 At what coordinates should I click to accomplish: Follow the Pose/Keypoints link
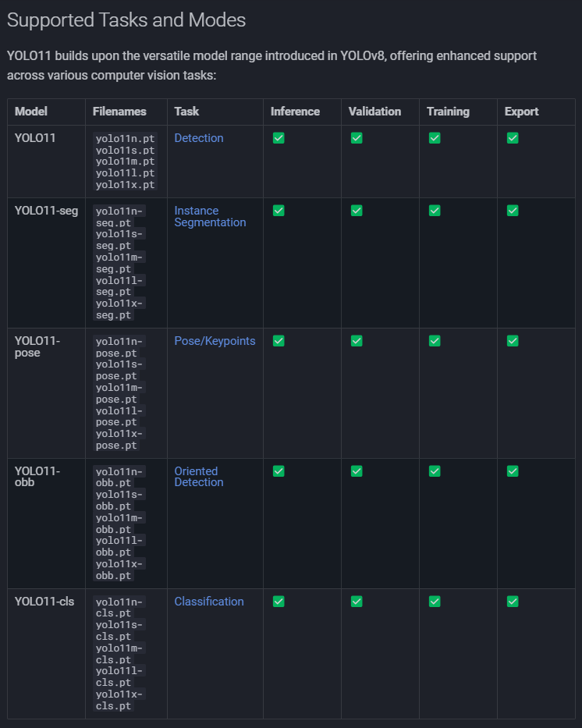click(x=215, y=341)
